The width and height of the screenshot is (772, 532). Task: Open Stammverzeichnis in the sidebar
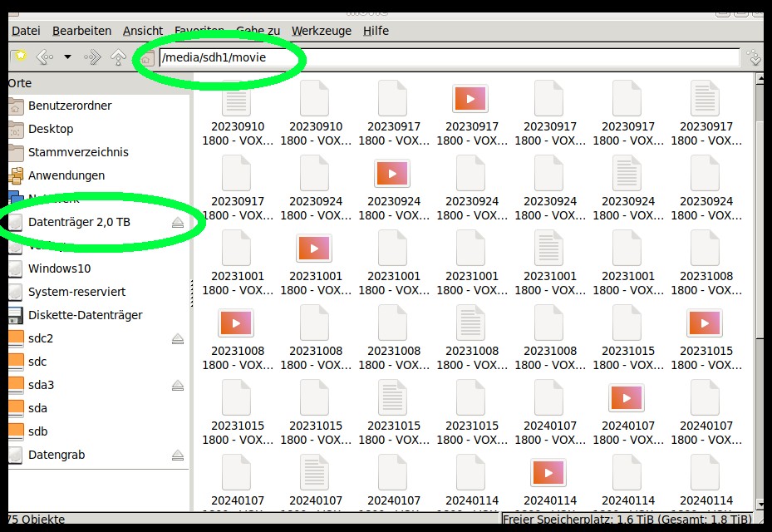point(98,152)
